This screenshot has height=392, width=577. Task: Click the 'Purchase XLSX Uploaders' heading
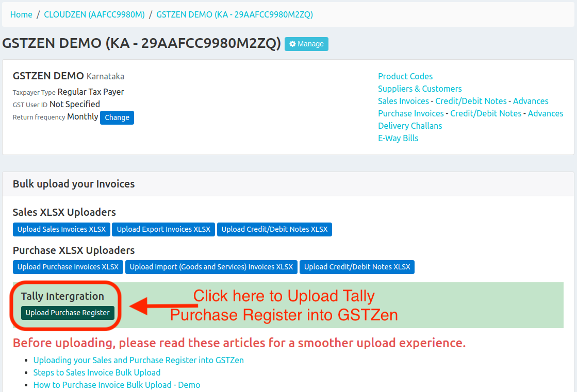tap(74, 250)
